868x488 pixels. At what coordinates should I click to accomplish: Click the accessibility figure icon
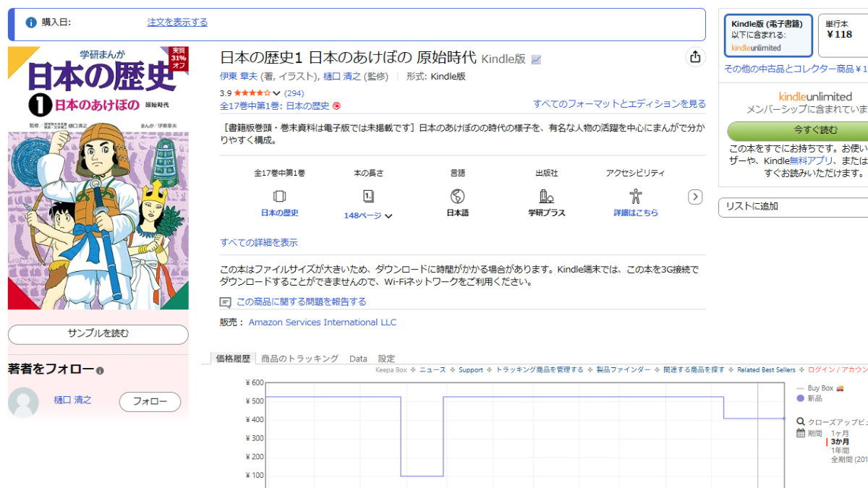(x=636, y=196)
